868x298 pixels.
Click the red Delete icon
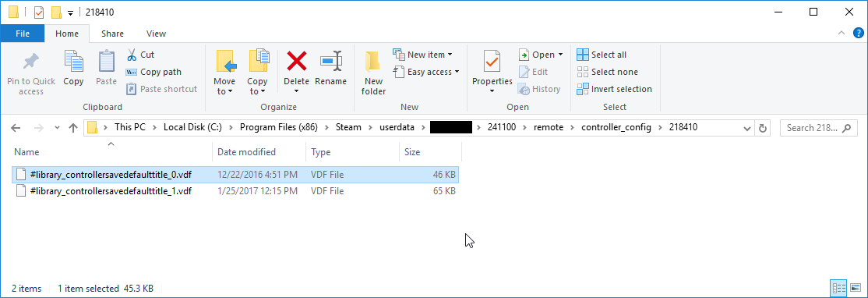[x=297, y=60]
